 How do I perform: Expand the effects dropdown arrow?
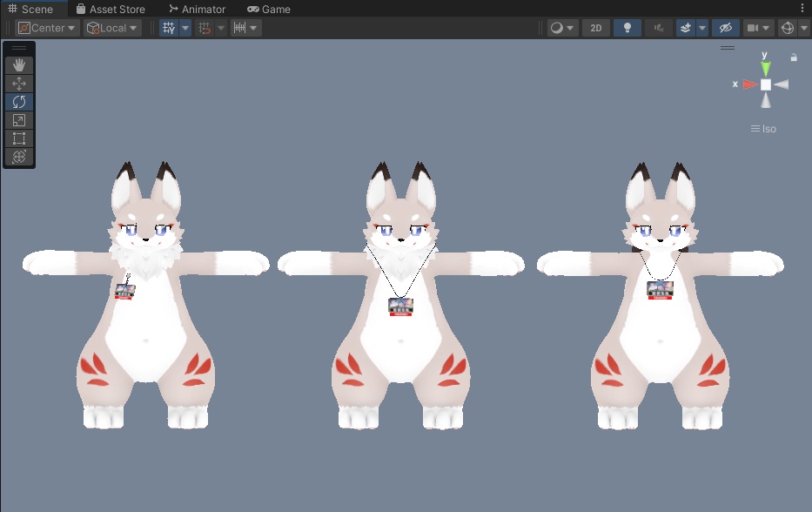coord(702,28)
